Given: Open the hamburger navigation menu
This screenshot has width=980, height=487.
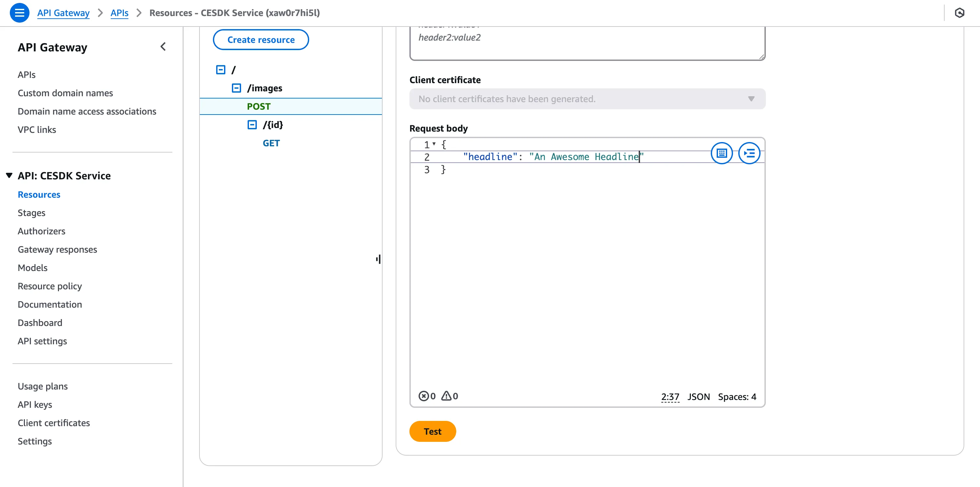Looking at the screenshot, I should click(x=19, y=13).
